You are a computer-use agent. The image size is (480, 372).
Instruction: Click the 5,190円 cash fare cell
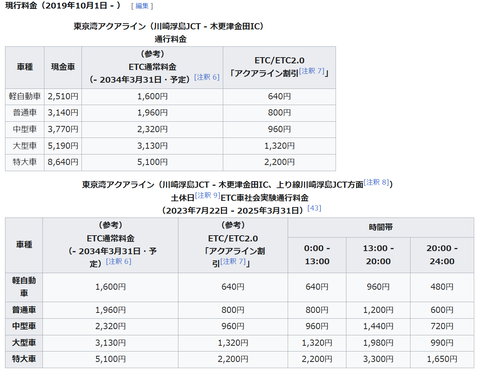(63, 146)
